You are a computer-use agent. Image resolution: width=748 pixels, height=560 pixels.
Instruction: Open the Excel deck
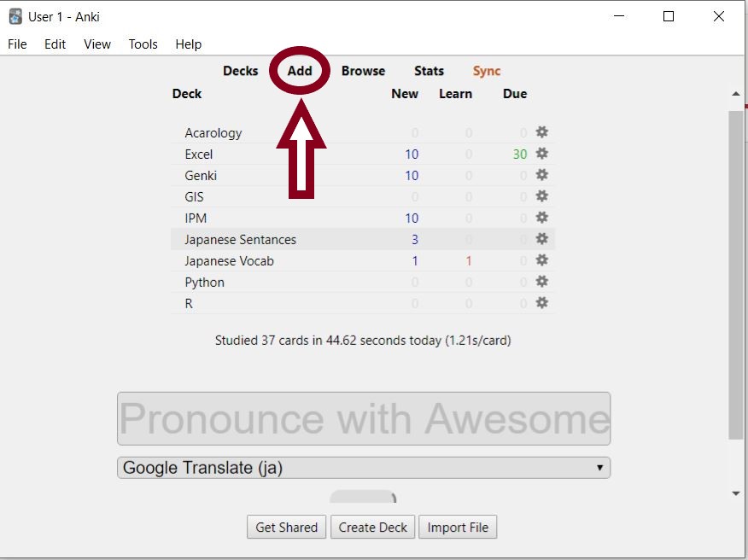(198, 154)
